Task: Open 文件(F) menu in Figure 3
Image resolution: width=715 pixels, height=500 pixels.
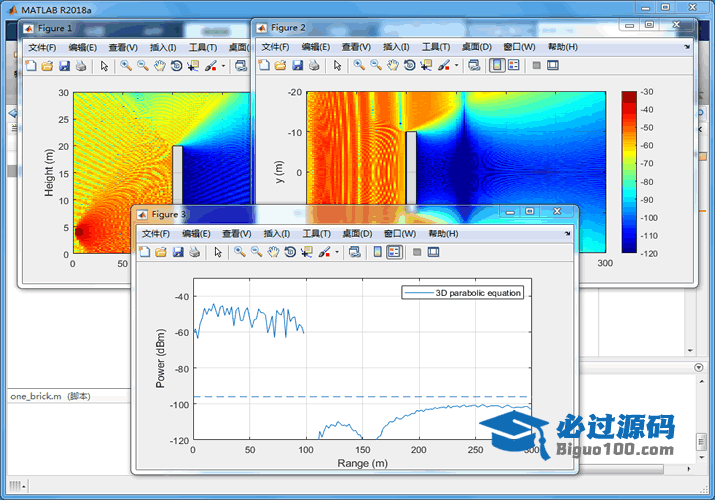Action: [155, 233]
